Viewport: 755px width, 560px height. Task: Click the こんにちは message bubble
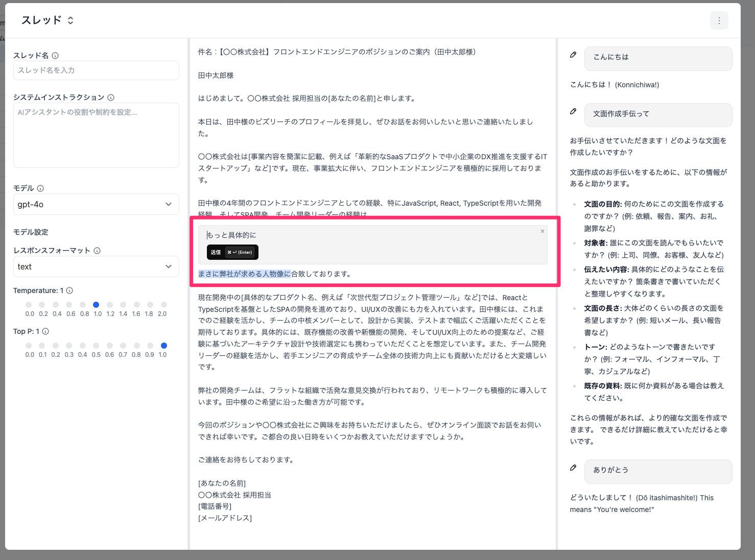point(658,59)
